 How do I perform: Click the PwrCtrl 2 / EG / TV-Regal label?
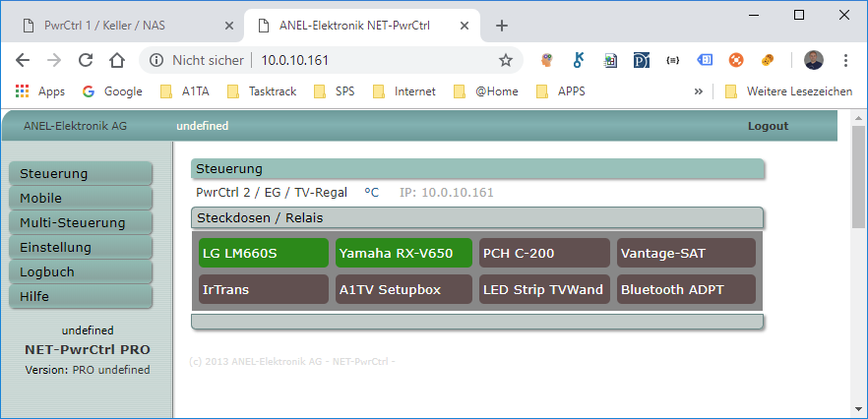272,193
